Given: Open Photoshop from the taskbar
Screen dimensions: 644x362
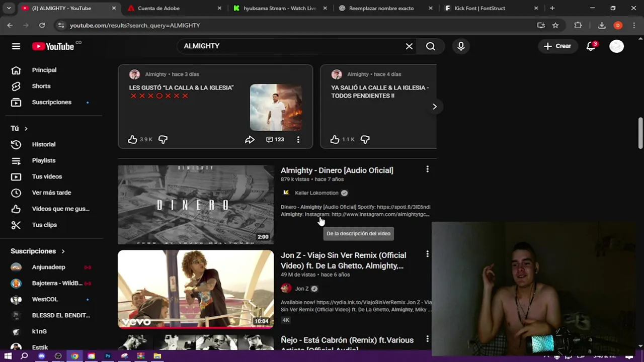Looking at the screenshot, I should pos(108,356).
